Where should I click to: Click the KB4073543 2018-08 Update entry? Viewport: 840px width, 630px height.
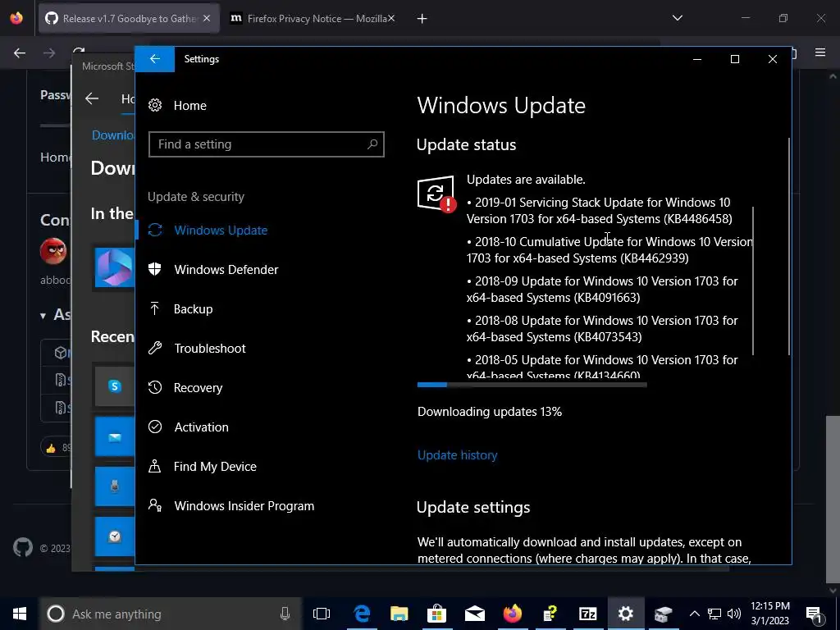coord(602,328)
